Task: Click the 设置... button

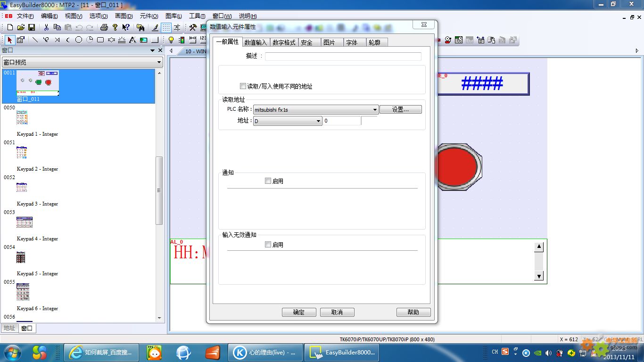Action: coord(401,109)
